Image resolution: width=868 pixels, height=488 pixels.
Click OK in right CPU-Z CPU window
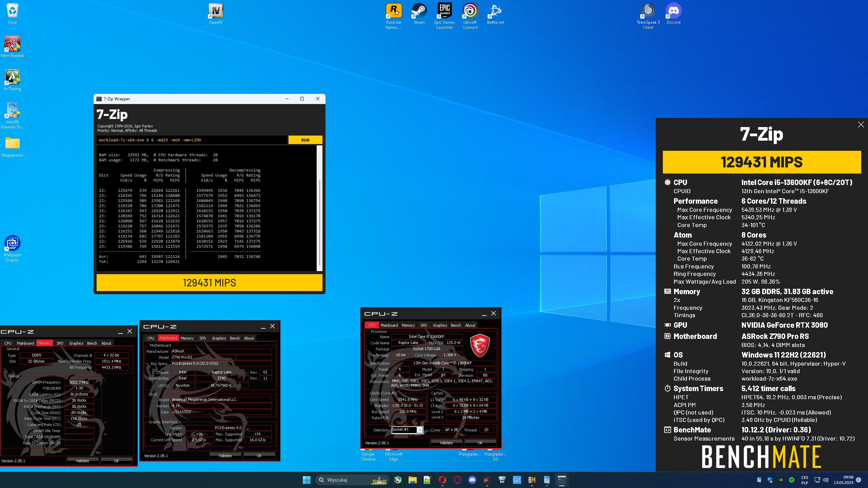[x=480, y=443]
